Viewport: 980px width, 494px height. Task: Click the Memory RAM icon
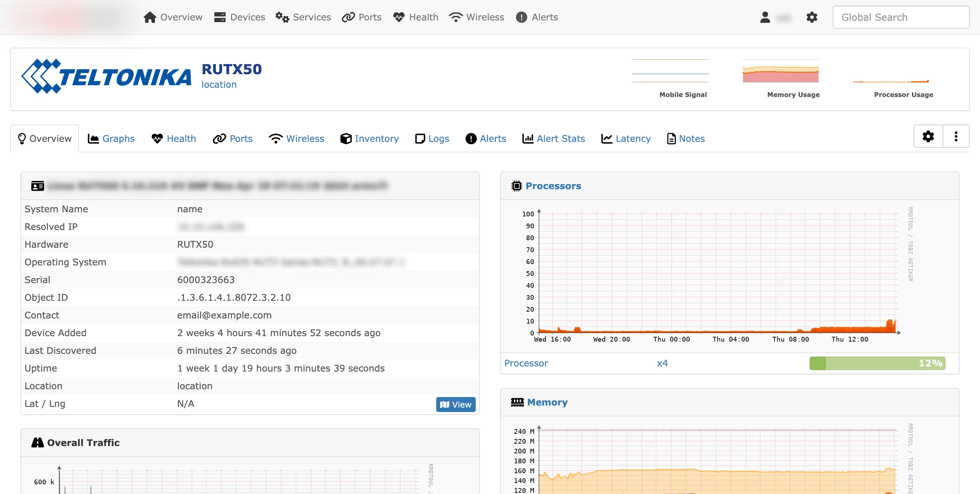click(x=517, y=402)
